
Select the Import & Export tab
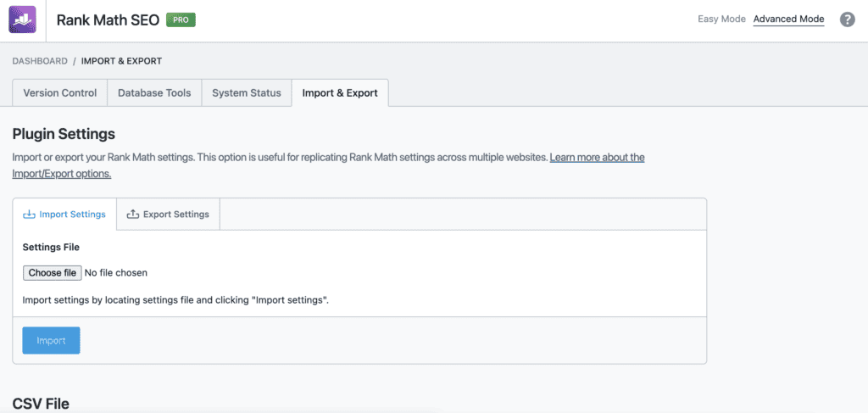coord(340,93)
